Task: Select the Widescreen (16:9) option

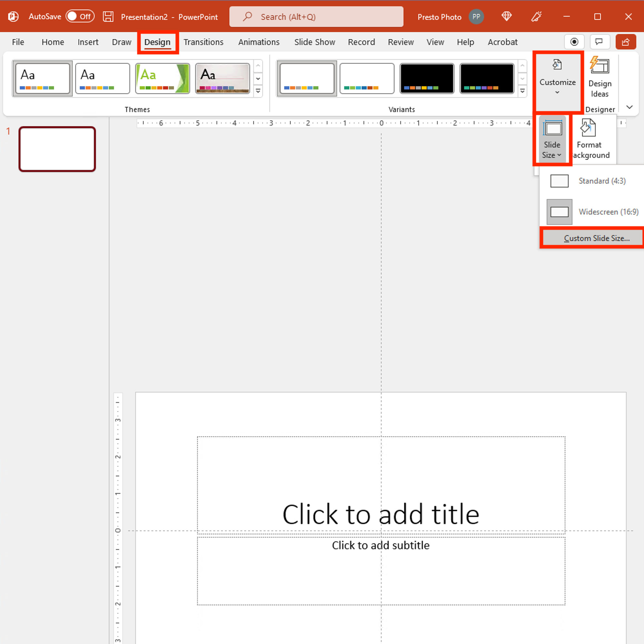Action: click(608, 212)
